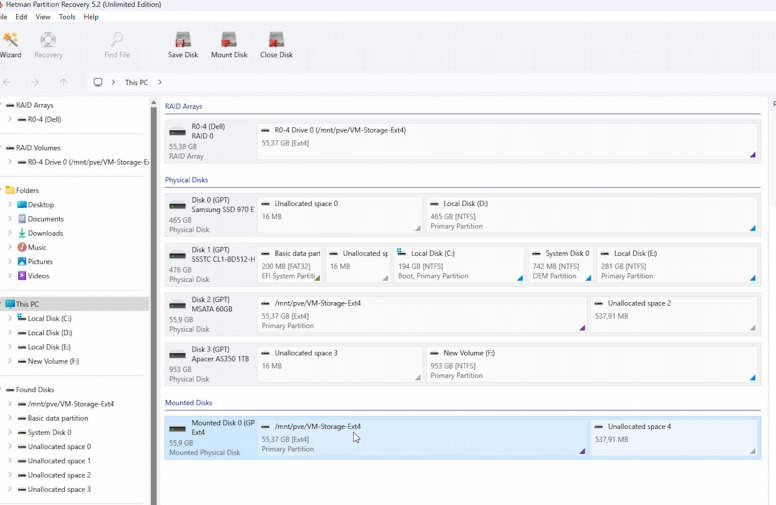Open the Tools menu

(67, 17)
